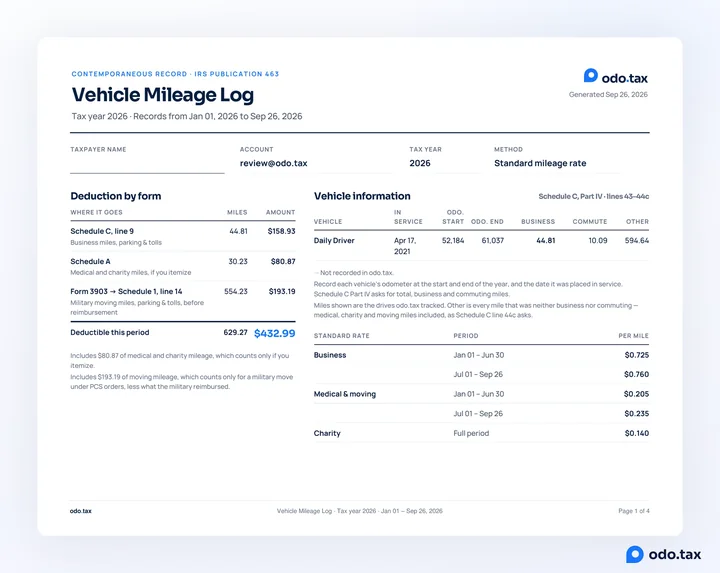The image size is (720, 573).
Task: Click the 'Deduction by form' section heading
Action: pos(116,196)
